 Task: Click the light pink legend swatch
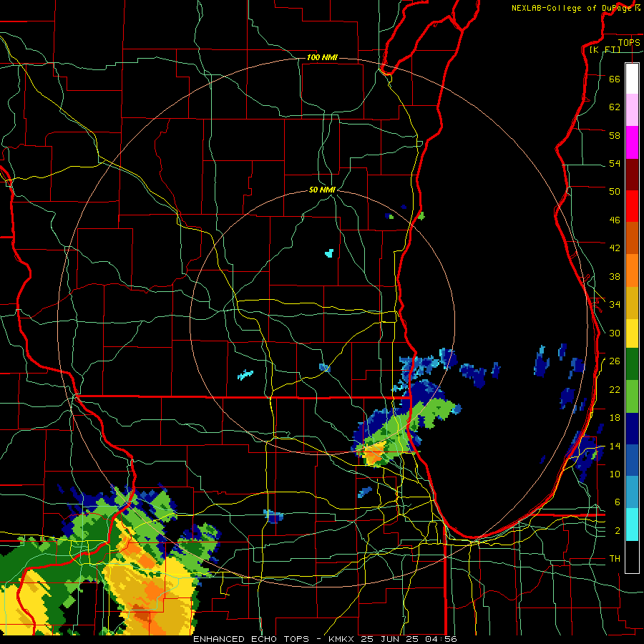click(632, 110)
